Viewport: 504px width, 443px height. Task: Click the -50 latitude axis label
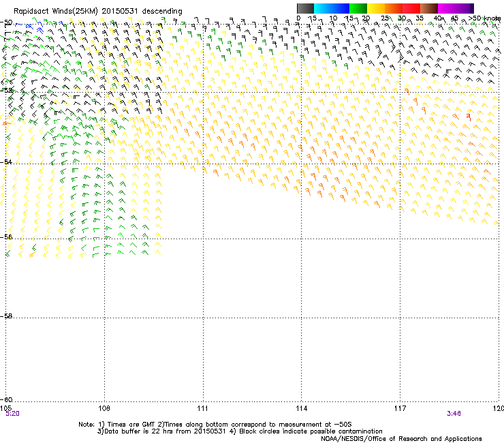6,22
